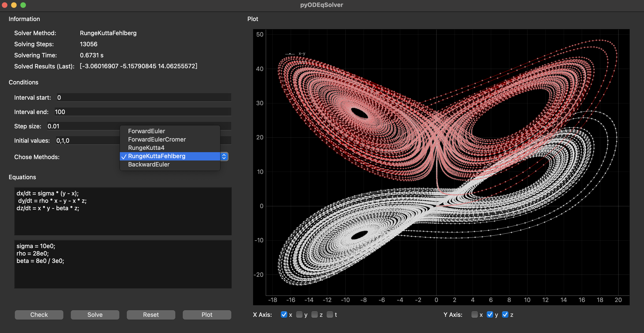The image size is (644, 333).
Task: Hit the Reset button
Action: [x=151, y=315]
